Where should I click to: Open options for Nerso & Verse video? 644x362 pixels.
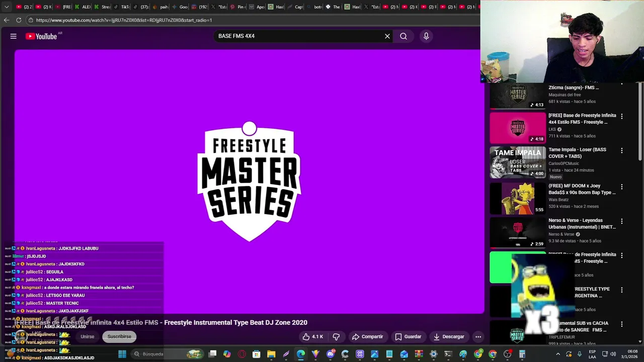tap(622, 221)
